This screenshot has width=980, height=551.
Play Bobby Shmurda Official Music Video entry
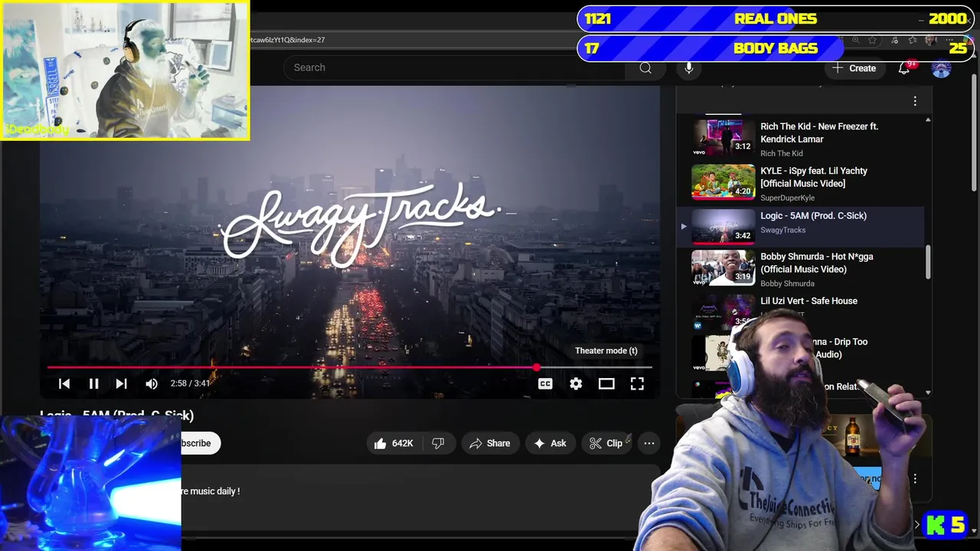click(800, 269)
